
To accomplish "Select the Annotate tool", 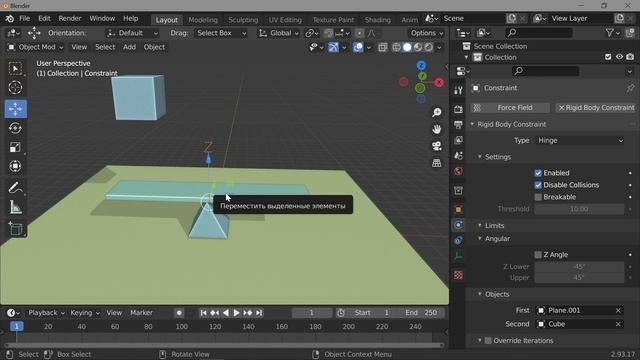I will 16,188.
